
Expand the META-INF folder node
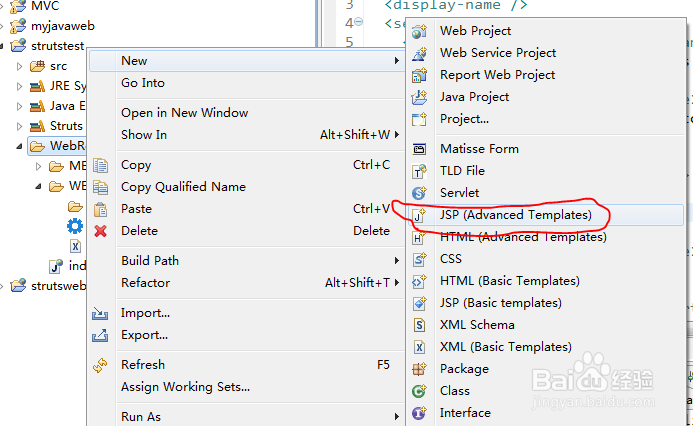pyautogui.click(x=38, y=166)
